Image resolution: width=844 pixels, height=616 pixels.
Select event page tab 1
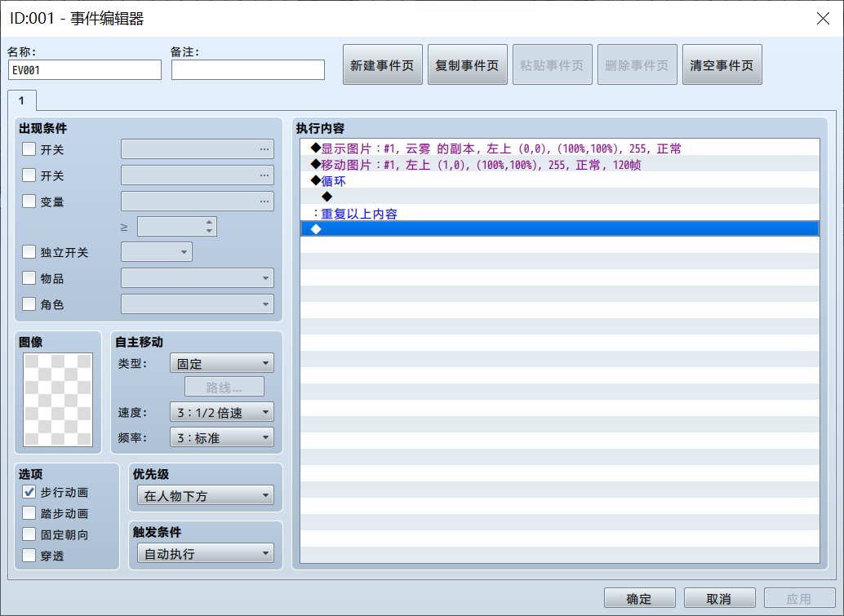[x=21, y=100]
